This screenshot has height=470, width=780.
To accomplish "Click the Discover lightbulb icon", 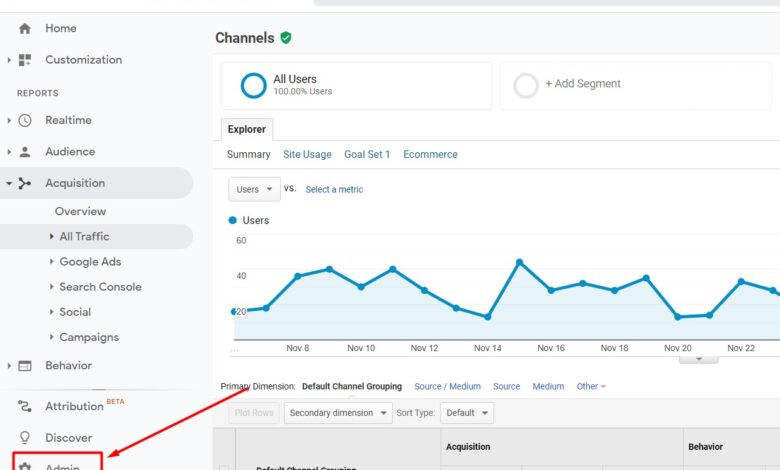I will pyautogui.click(x=24, y=438).
